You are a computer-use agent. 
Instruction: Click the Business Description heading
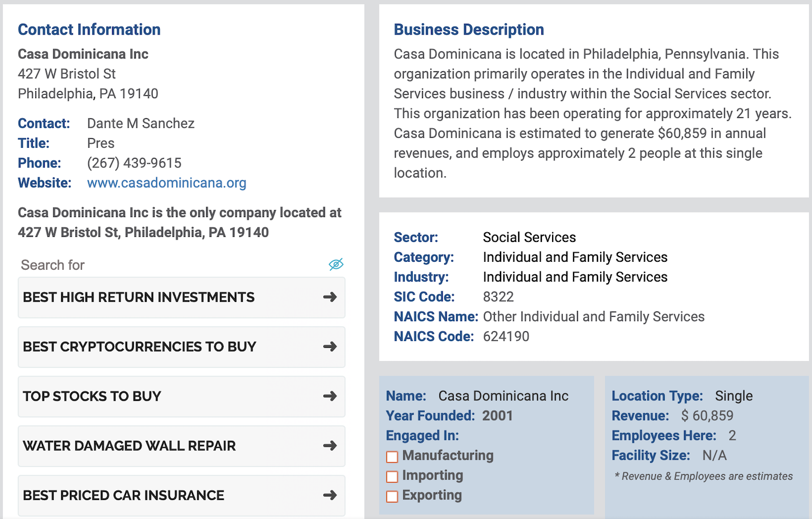(x=469, y=29)
